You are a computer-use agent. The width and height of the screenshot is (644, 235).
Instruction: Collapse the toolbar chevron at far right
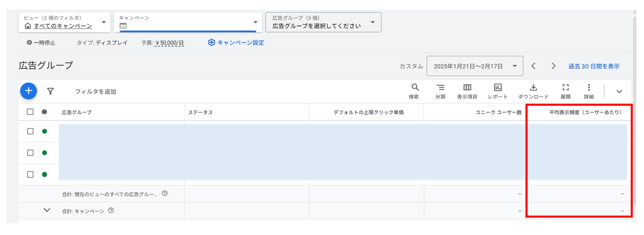click(x=619, y=91)
